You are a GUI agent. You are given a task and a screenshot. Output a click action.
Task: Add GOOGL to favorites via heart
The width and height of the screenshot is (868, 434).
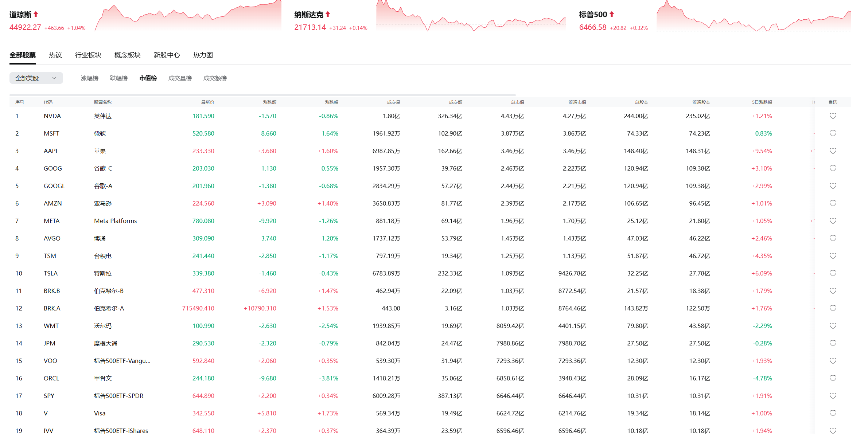pos(833,186)
